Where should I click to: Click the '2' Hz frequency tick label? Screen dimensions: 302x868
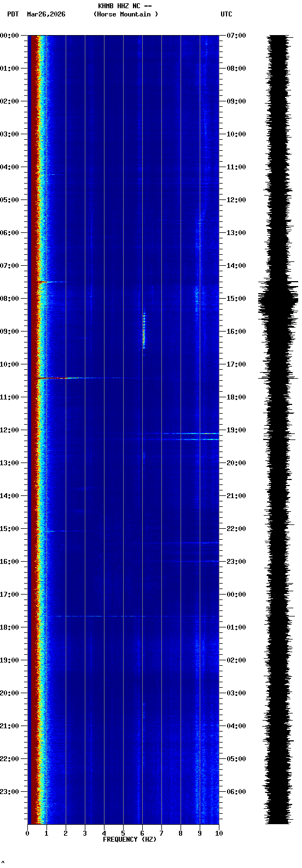[66, 833]
